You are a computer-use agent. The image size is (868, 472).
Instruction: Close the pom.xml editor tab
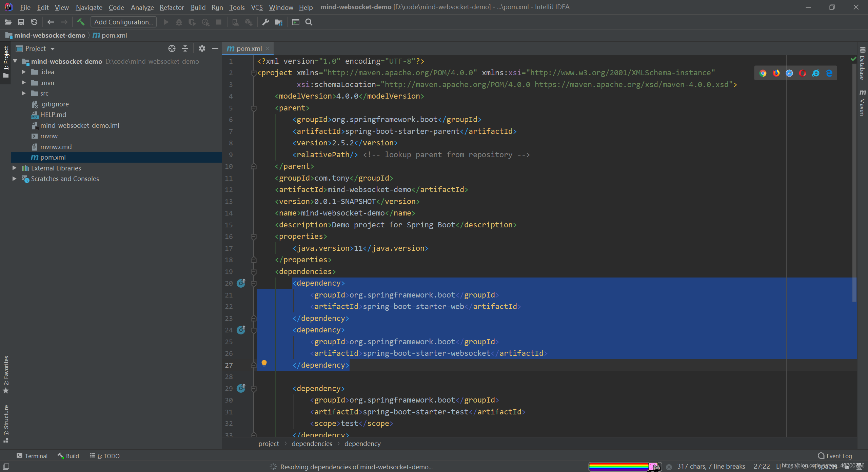(268, 48)
